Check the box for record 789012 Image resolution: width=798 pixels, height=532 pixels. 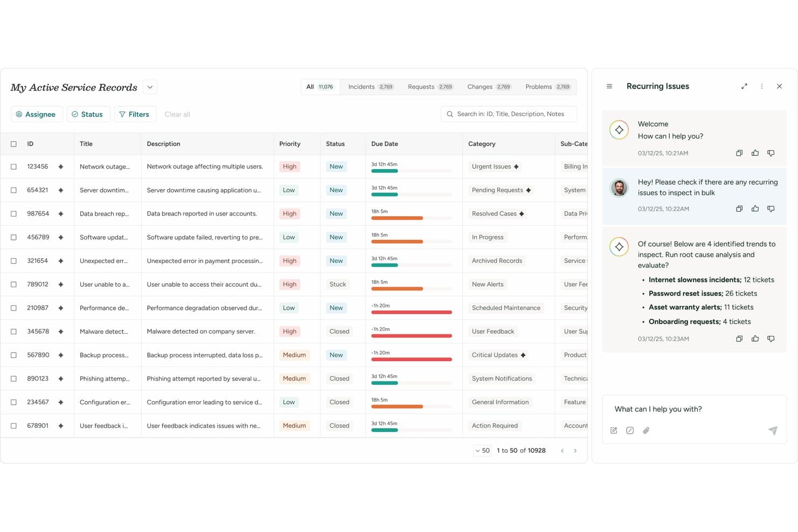(x=13, y=285)
